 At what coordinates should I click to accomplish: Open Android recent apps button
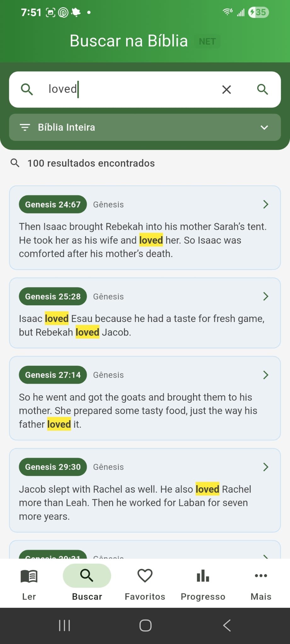pos(65,625)
